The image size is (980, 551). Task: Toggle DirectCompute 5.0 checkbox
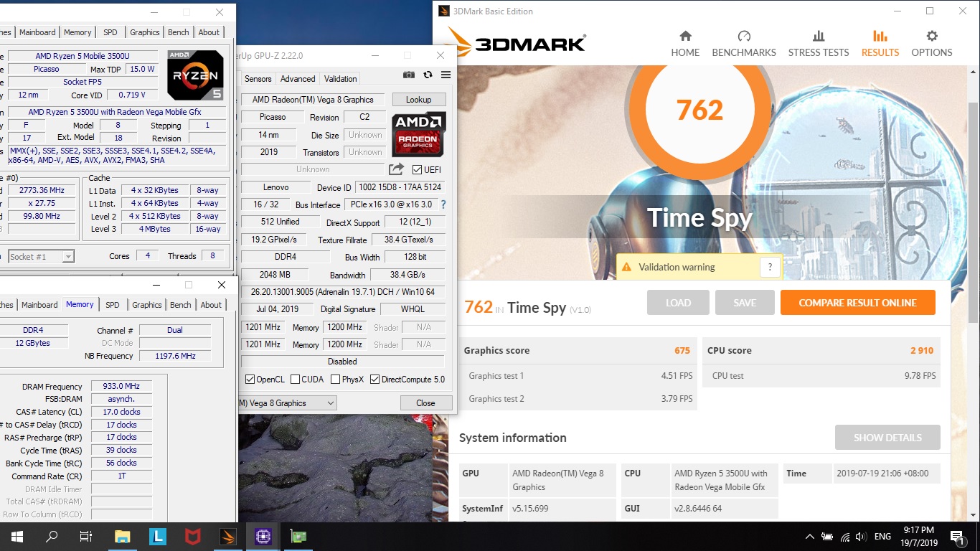(x=374, y=380)
